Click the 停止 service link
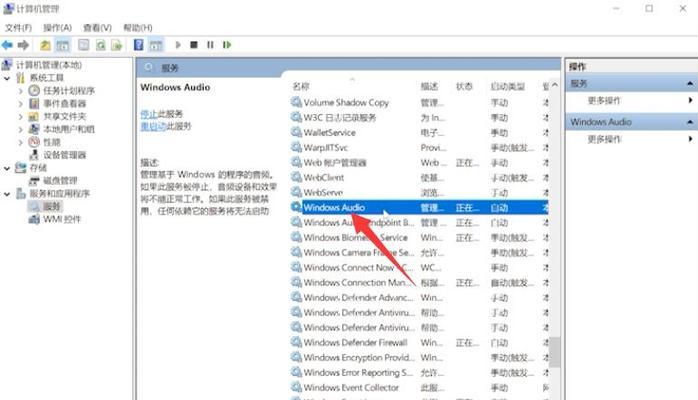The image size is (698, 400). pos(149,114)
